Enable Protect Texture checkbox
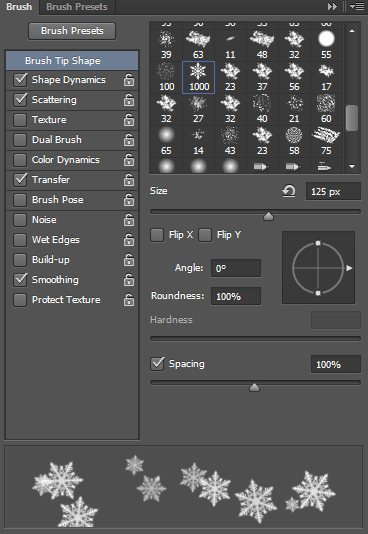The width and height of the screenshot is (368, 534). pos(20,300)
